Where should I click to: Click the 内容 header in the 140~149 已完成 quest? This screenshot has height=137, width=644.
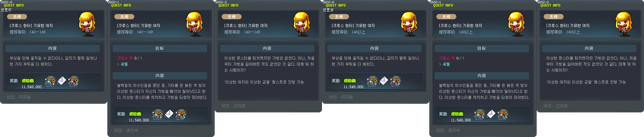pyautogui.click(x=267, y=49)
